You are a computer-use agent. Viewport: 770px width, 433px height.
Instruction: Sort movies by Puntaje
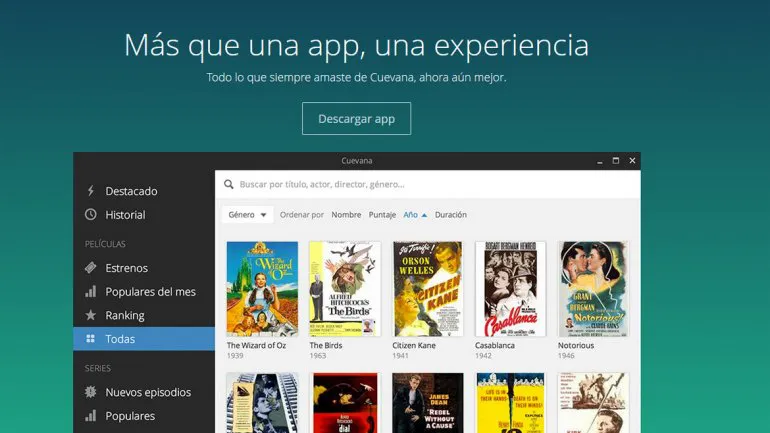pos(382,215)
